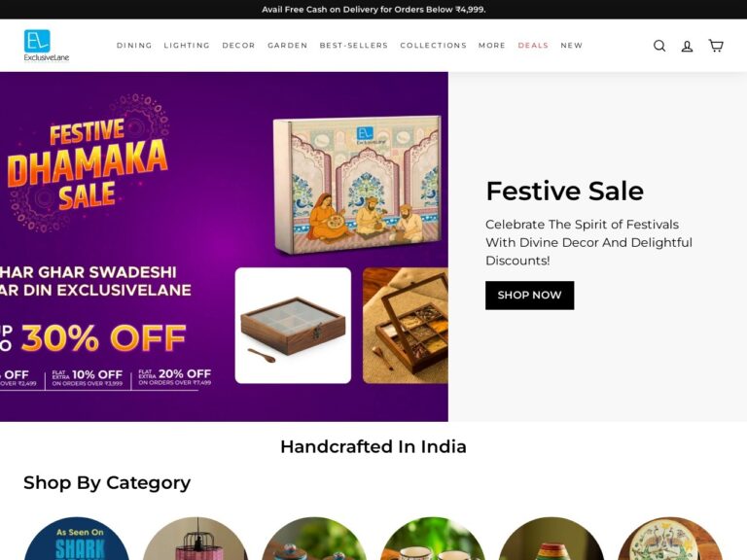Open the Shark Tank category circle
747x560 pixels.
tap(76, 539)
